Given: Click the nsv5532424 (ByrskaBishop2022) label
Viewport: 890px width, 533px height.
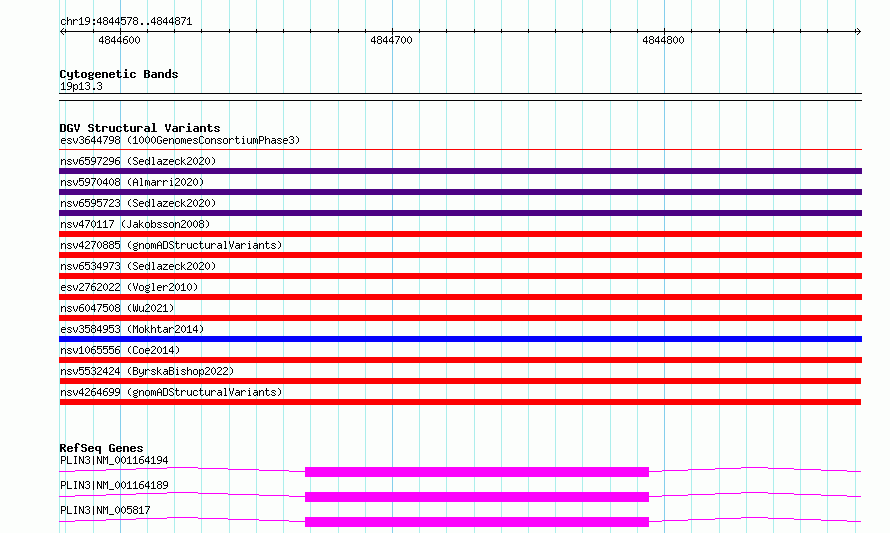Looking at the screenshot, I should 147,371.
